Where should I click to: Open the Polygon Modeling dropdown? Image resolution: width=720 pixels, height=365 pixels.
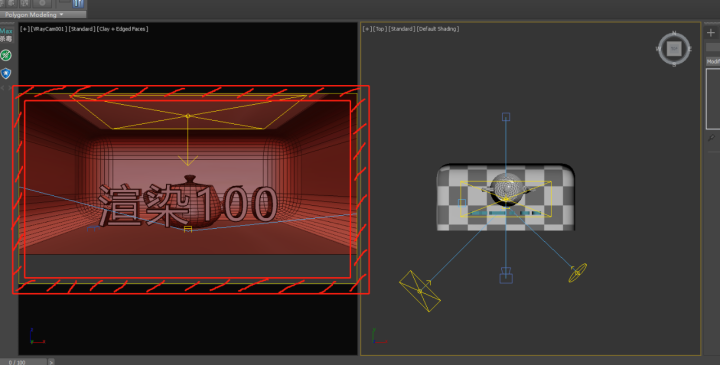click(34, 15)
